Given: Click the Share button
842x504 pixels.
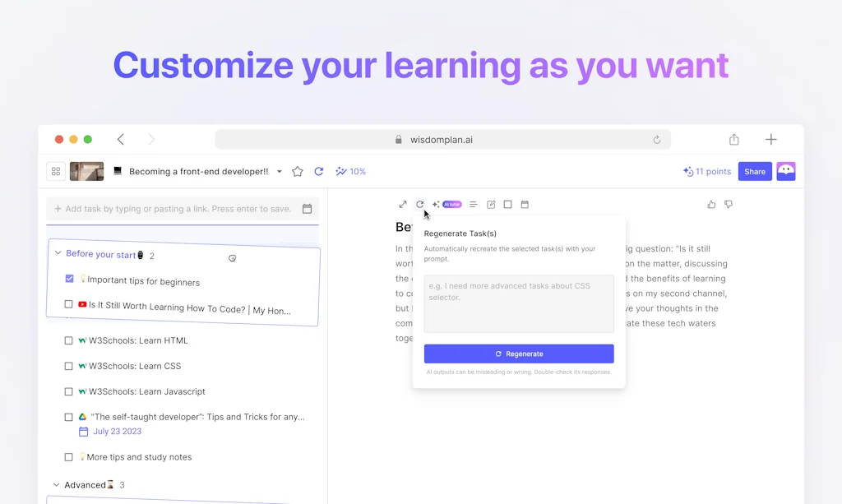Looking at the screenshot, I should click(754, 171).
